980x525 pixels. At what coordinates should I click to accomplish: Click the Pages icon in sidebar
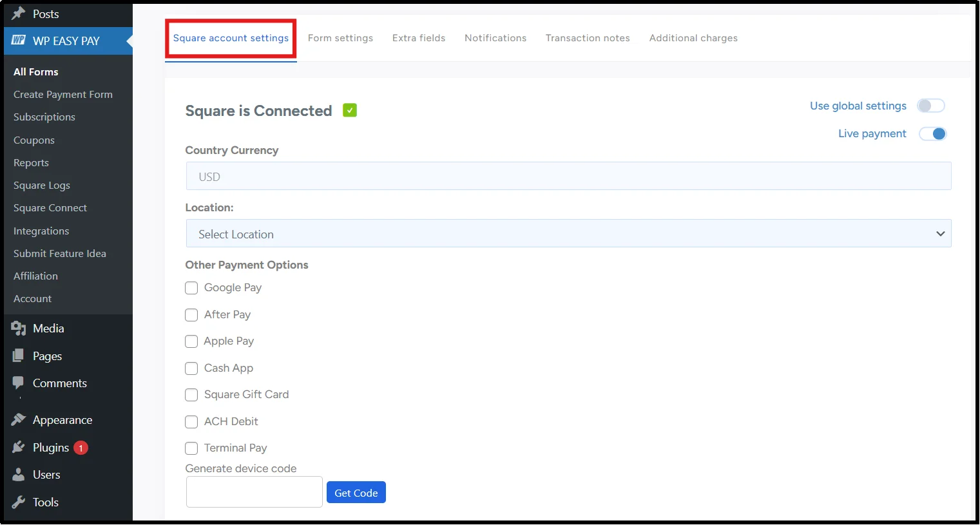[19, 356]
